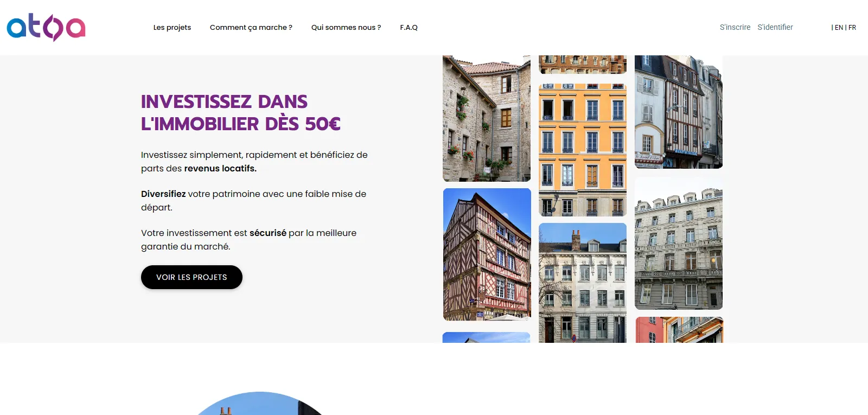Screen dimensions: 868x415
Task: Click the cropped brick building photo at top
Action: 582,64
